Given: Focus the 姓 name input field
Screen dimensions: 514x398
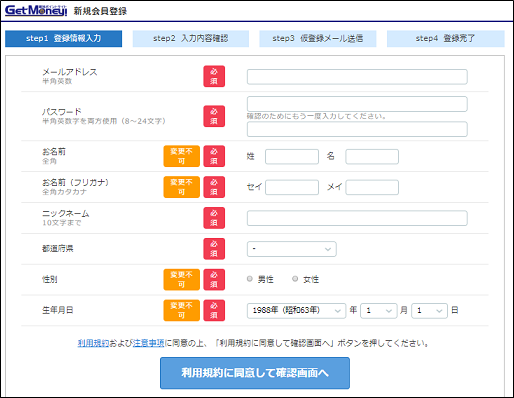Looking at the screenshot, I should coord(292,157).
